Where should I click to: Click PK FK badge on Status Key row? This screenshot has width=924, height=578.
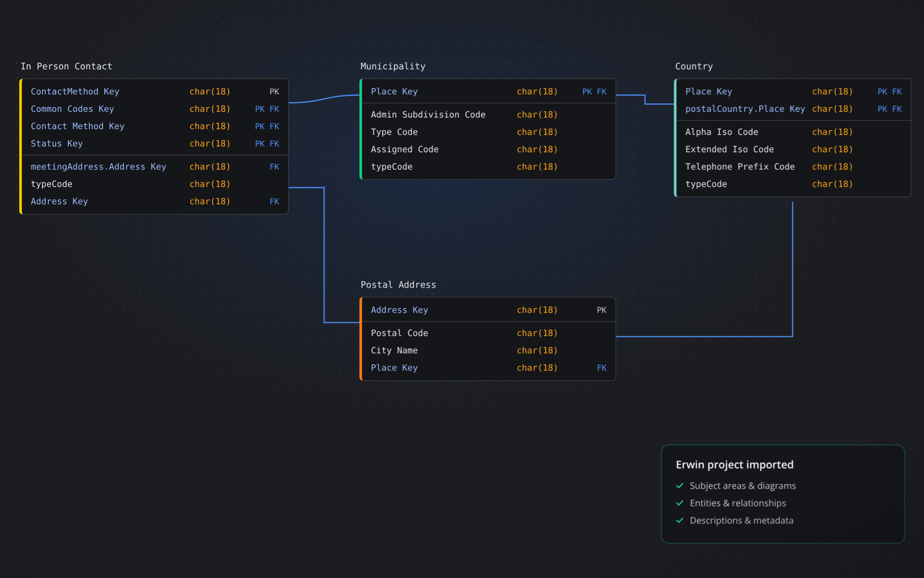pos(267,143)
